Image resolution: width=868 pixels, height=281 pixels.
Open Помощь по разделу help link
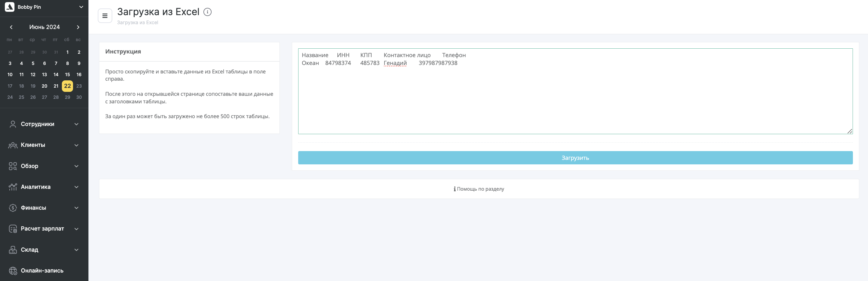tap(479, 189)
